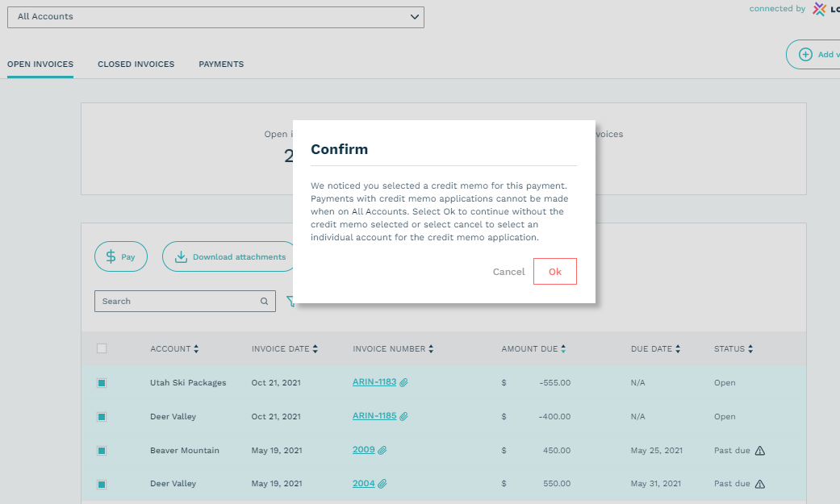Image resolution: width=840 pixels, height=504 pixels.
Task: Click the paperclip icon beside invoice 2009
Action: click(x=382, y=451)
